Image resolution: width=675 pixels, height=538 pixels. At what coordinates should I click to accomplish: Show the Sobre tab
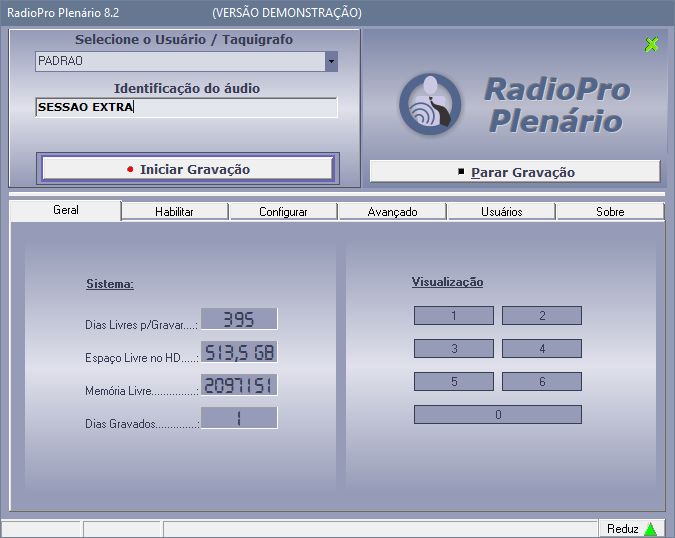pyautogui.click(x=610, y=212)
